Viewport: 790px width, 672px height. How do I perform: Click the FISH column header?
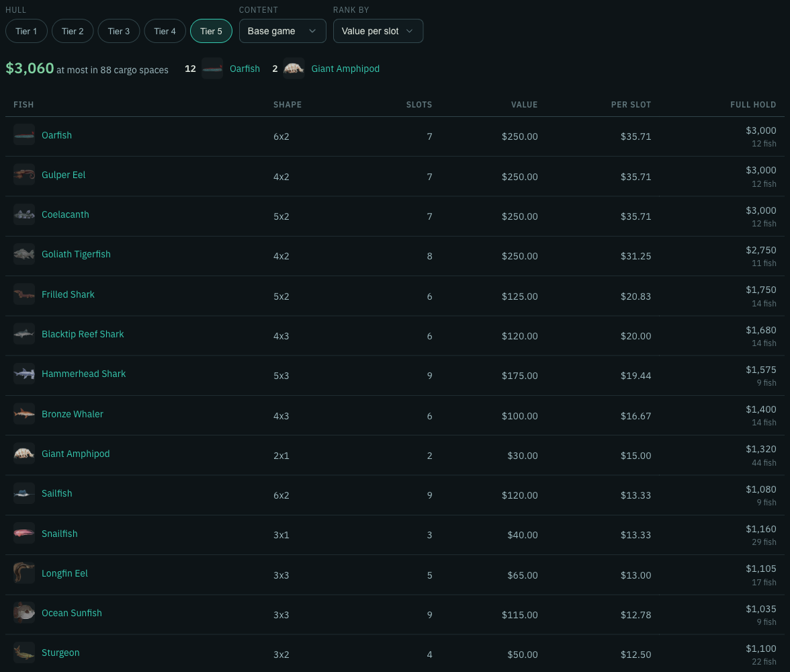click(x=24, y=104)
